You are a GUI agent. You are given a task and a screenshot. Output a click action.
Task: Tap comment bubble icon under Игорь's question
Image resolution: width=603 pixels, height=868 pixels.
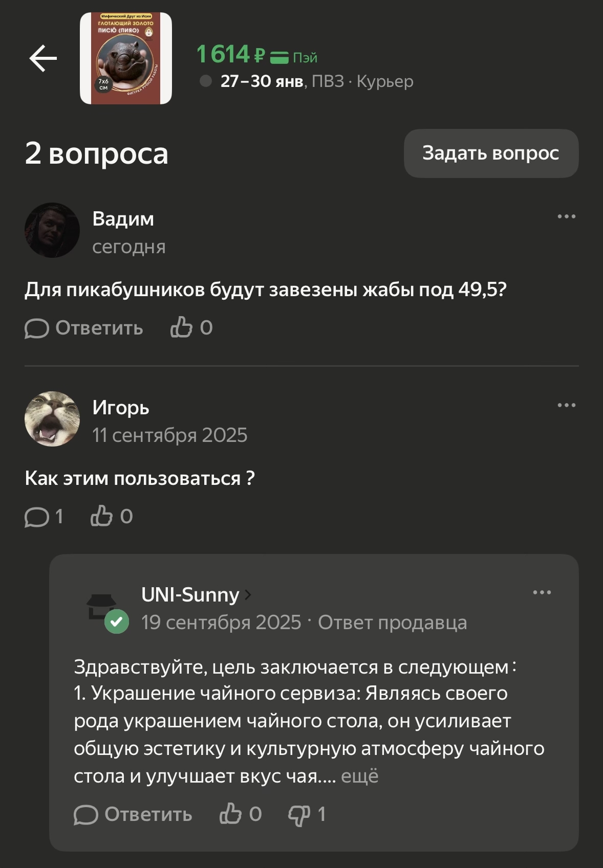[37, 517]
